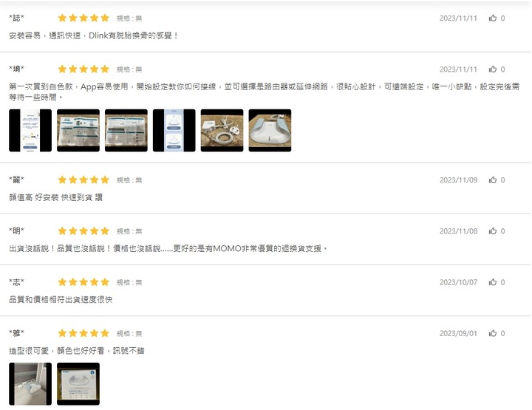Click reviewer name *明*
532x410 pixels.
pos(16,231)
